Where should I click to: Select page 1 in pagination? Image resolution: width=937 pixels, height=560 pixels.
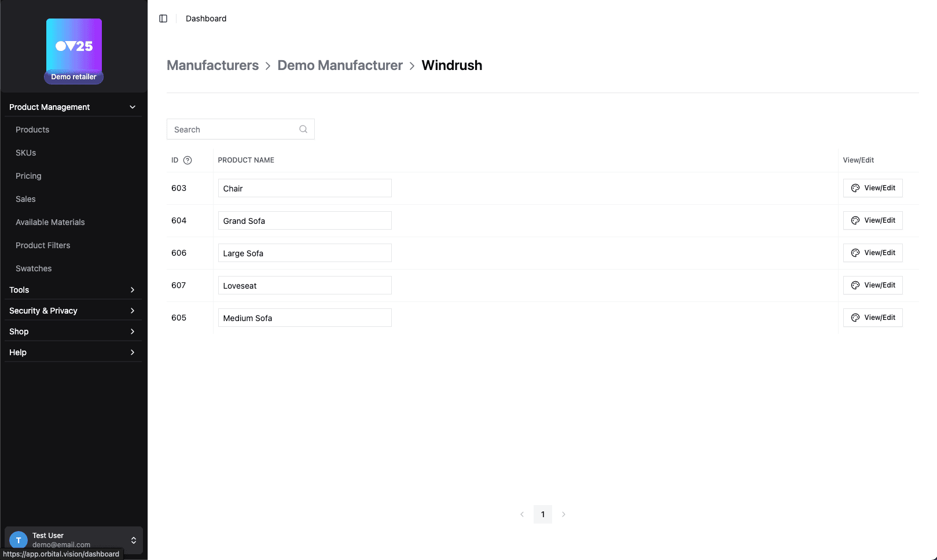[x=542, y=514]
